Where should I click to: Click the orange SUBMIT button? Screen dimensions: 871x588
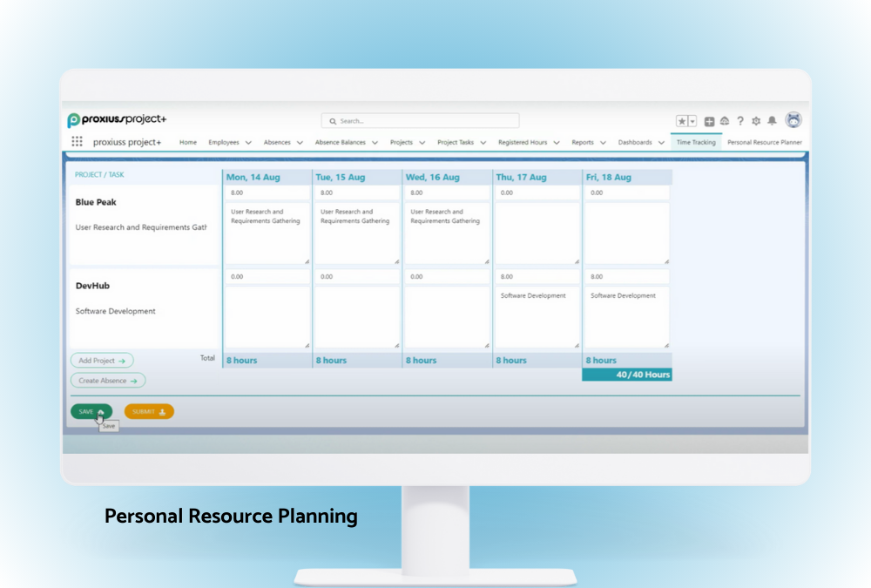(x=149, y=411)
